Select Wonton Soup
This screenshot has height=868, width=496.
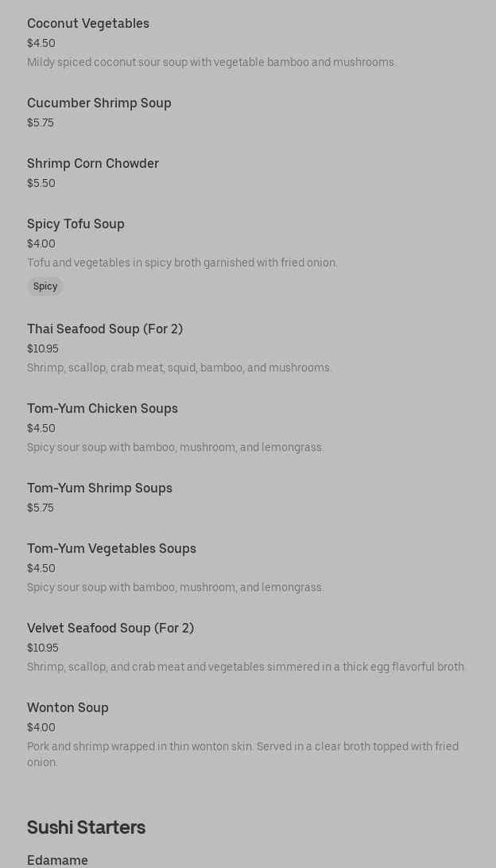(68, 708)
